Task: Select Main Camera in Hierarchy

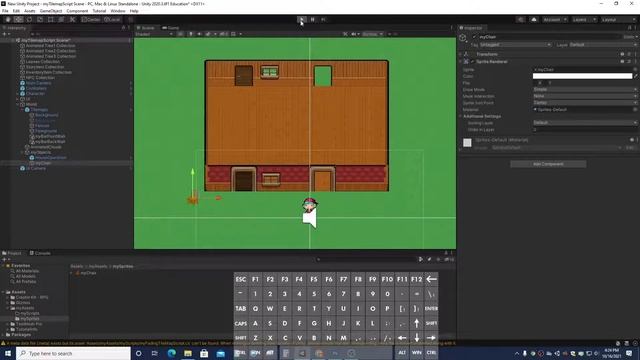Action: [x=38, y=83]
